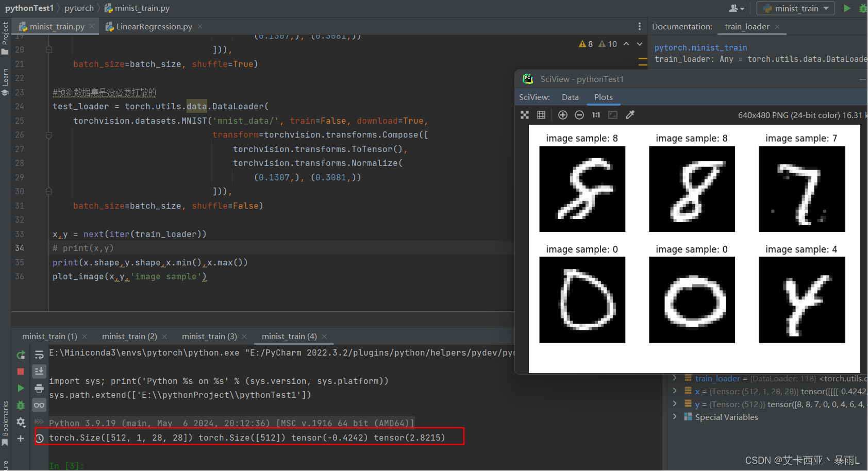Open the Learn tool window sidebar
The height and width of the screenshot is (471, 868).
[5, 82]
